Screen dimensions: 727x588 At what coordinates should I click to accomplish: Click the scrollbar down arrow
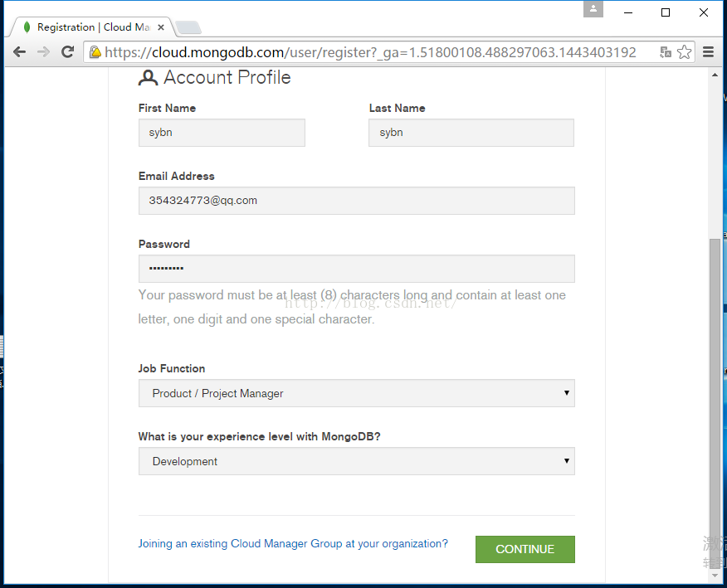click(x=715, y=576)
